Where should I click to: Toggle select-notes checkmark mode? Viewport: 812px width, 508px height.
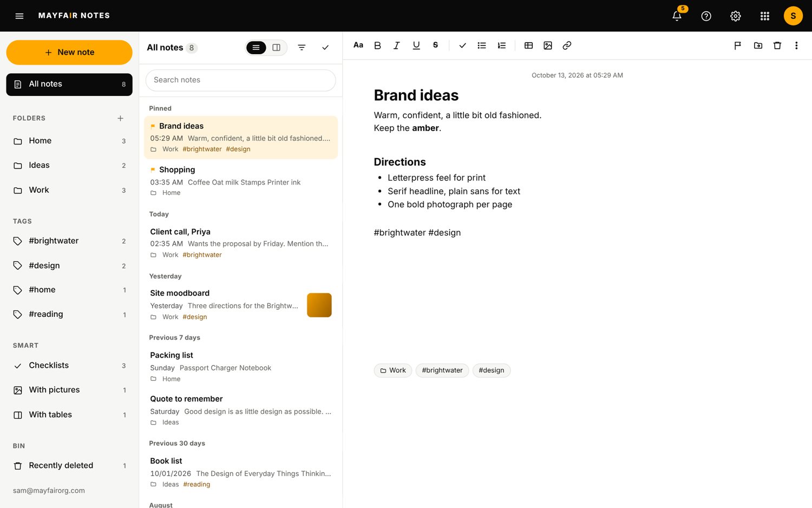pos(325,48)
